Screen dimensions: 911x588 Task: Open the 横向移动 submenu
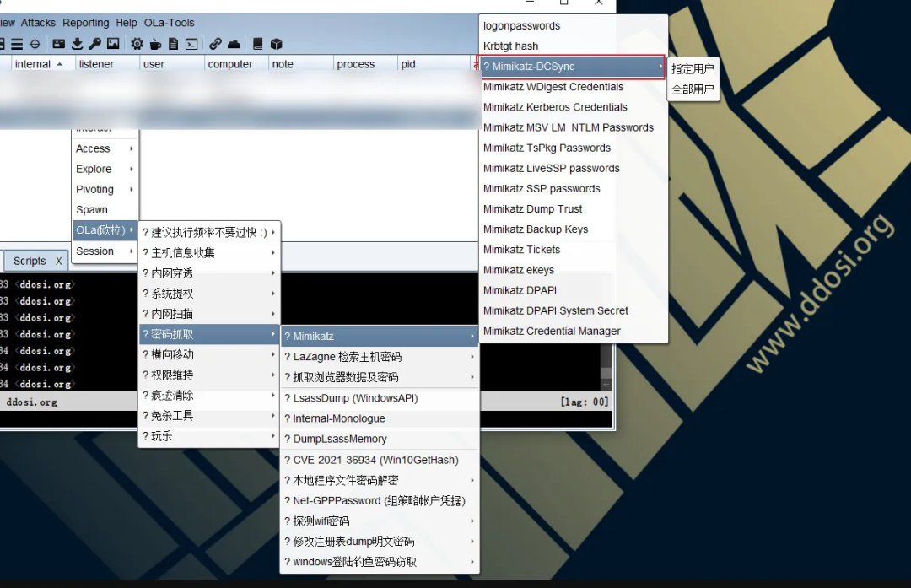pos(209,354)
